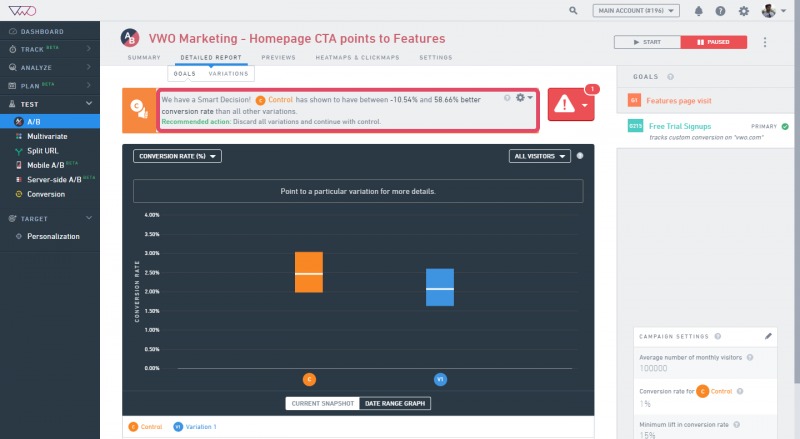Click Control legend entry
This screenshot has height=439, width=800.
coord(145,427)
